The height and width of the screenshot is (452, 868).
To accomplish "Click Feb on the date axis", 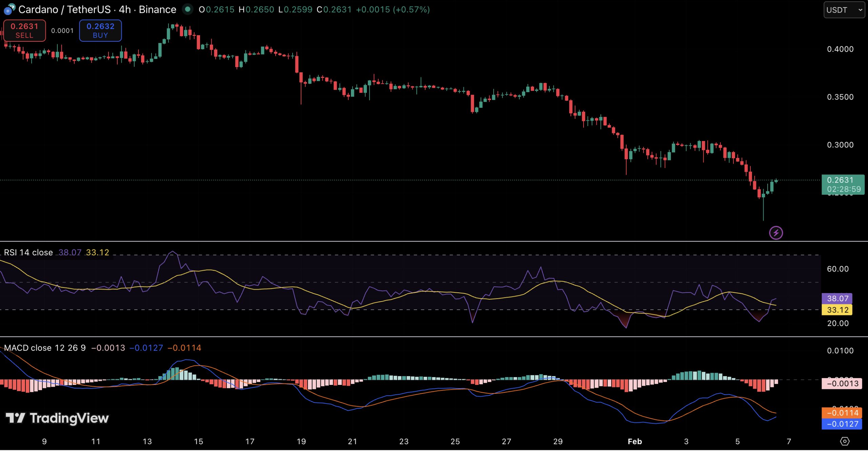I will click(x=635, y=441).
